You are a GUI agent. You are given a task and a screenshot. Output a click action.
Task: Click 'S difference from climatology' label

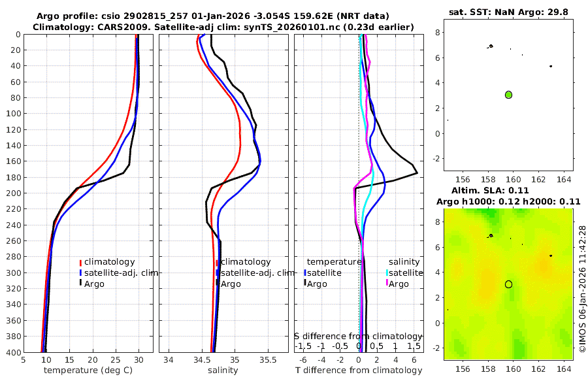tap(358, 337)
